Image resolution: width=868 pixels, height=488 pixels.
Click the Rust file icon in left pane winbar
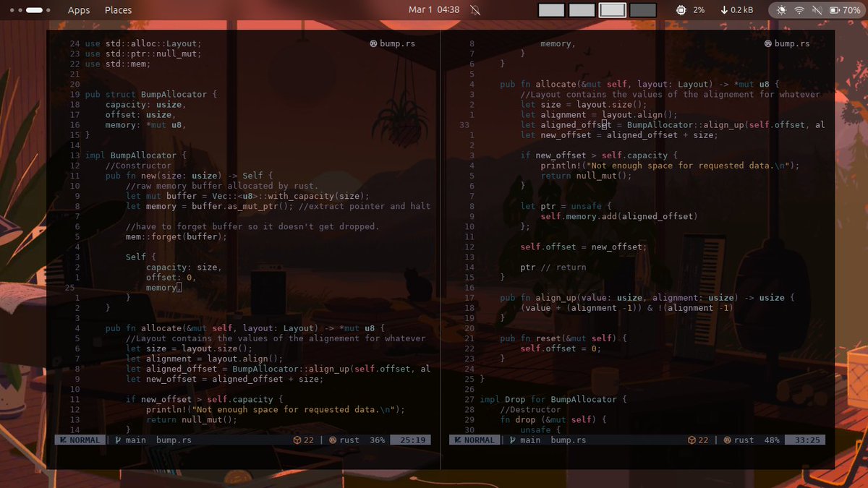[x=373, y=43]
